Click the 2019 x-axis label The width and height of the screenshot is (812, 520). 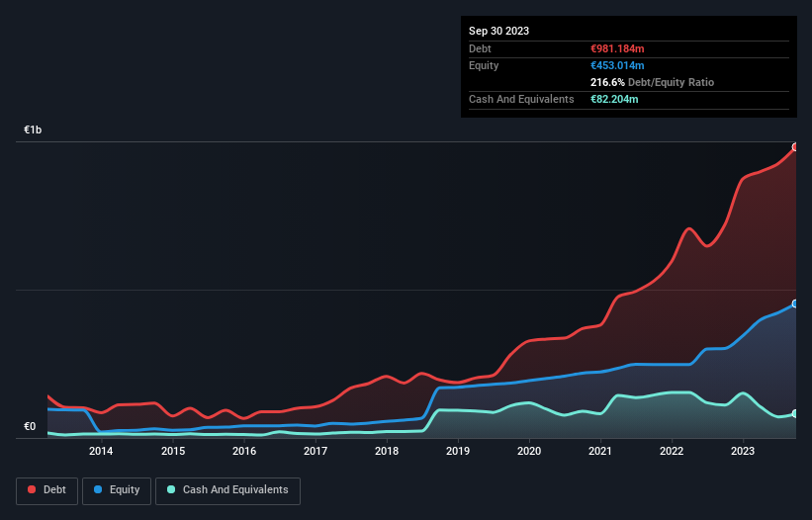pos(458,451)
